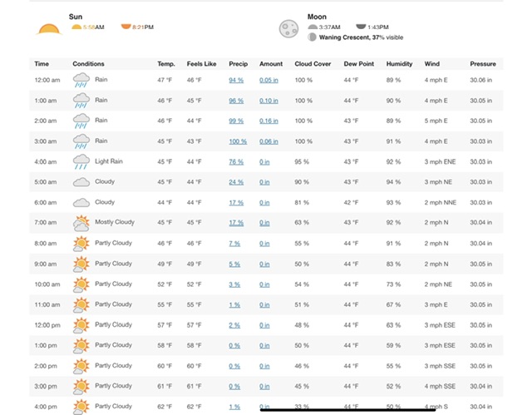This screenshot has height=415, width=532.
Task: Click the moonset icon beside 1:43 PM
Action: click(x=361, y=27)
